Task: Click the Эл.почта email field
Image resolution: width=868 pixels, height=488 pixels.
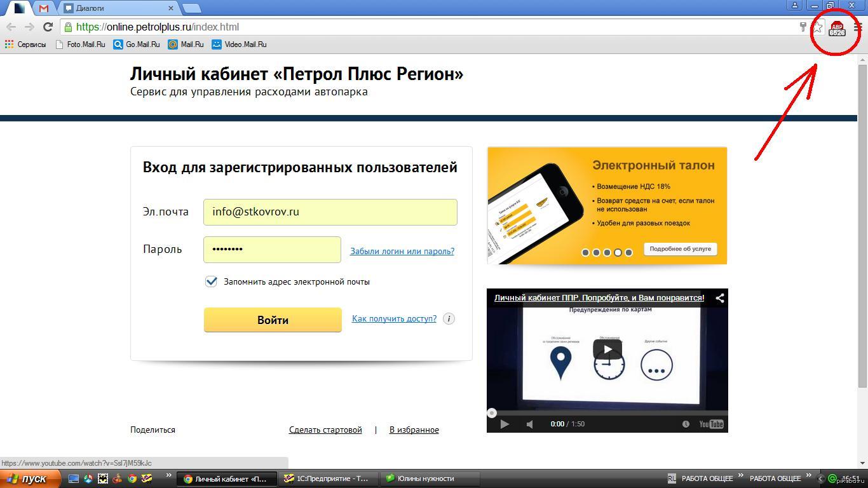Action: [x=330, y=212]
